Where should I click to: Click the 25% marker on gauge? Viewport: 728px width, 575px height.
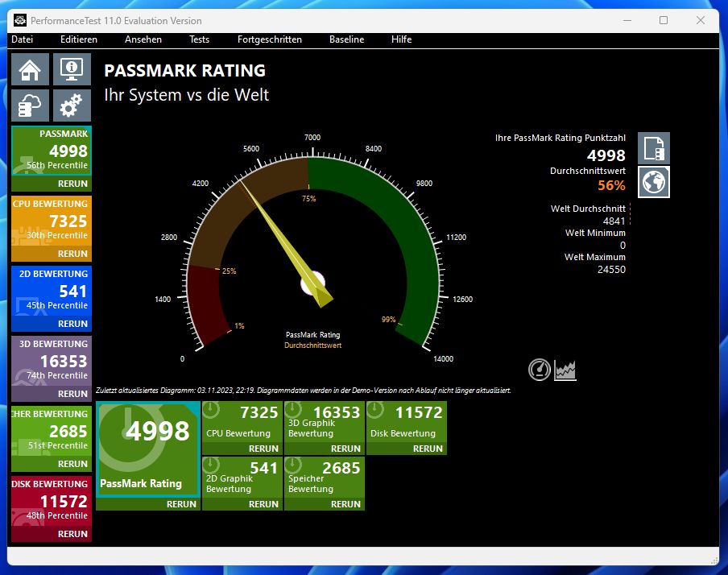click(229, 271)
